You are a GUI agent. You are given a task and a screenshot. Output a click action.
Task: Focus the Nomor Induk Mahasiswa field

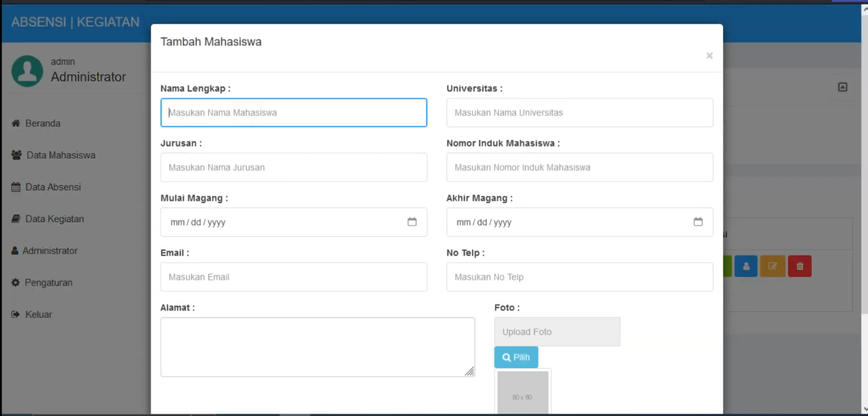tap(580, 167)
